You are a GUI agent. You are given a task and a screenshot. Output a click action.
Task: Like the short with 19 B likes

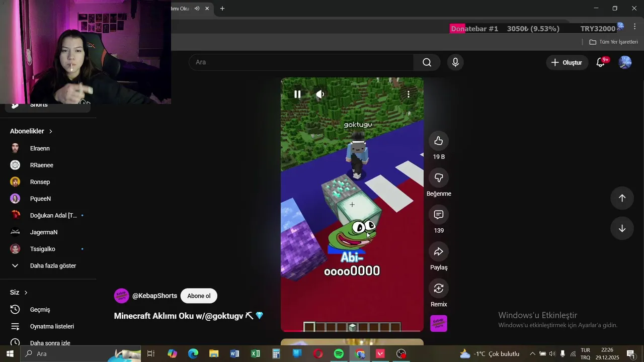[439, 141]
